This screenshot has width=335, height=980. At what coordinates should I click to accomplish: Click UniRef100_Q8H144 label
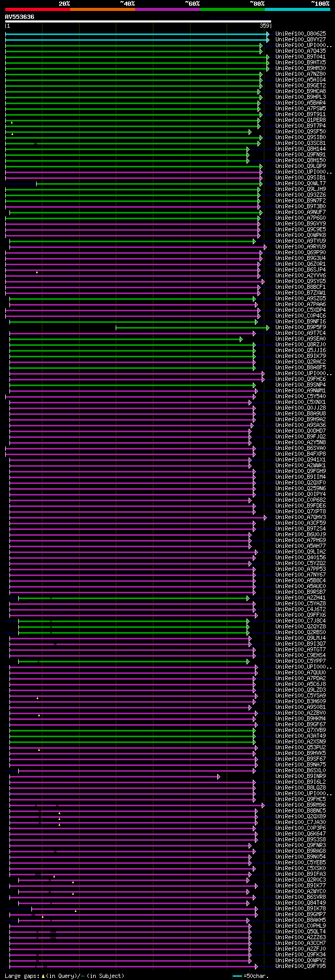[x=300, y=149]
